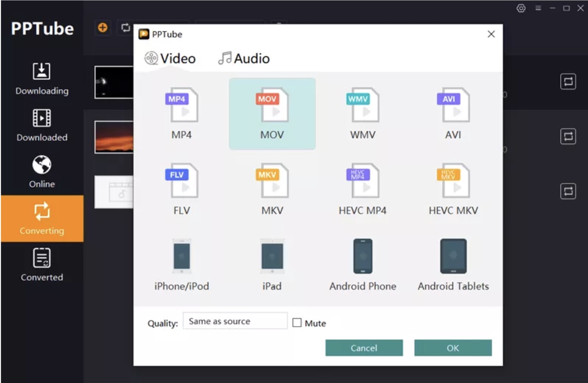Image resolution: width=588 pixels, height=383 pixels.
Task: Open the hamburger menu in title bar
Action: point(538,8)
